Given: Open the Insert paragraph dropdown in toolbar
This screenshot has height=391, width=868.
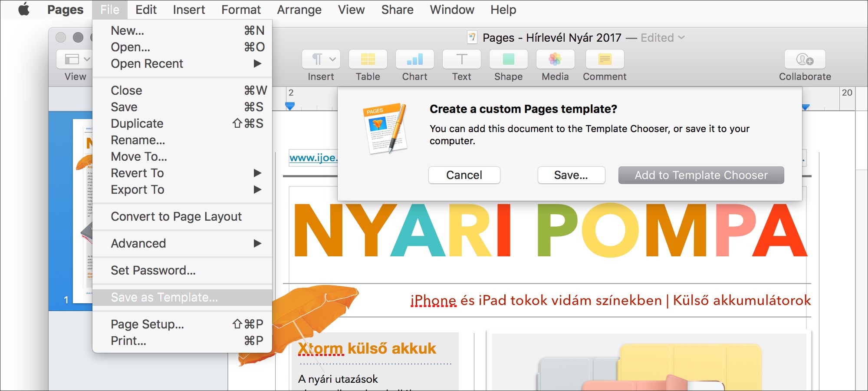Looking at the screenshot, I should pos(321,60).
